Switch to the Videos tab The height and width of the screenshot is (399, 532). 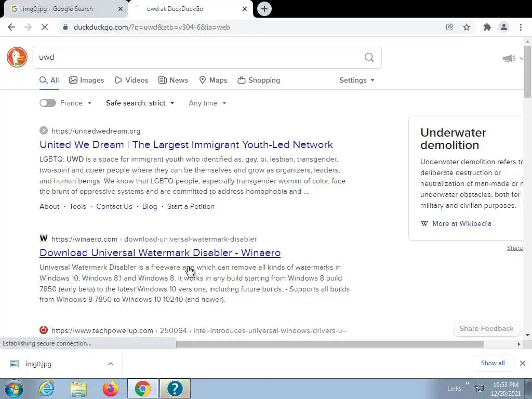coord(131,81)
